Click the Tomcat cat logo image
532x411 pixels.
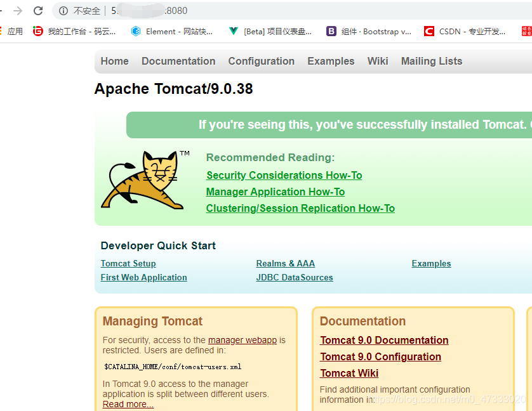(145, 179)
